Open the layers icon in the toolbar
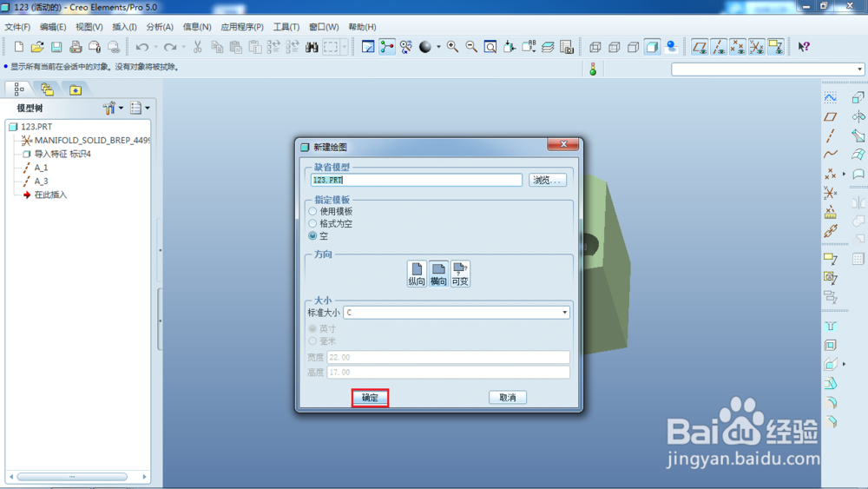868x489 pixels. pyautogui.click(x=548, y=47)
